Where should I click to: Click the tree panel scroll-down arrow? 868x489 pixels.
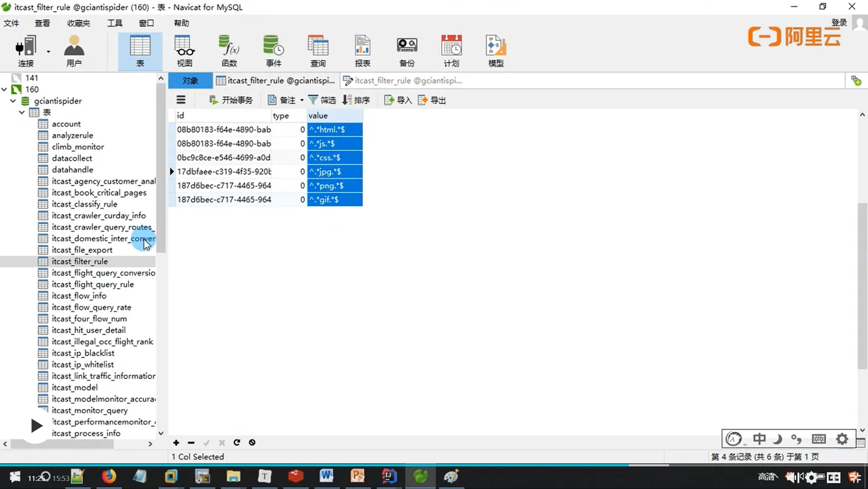tap(161, 433)
